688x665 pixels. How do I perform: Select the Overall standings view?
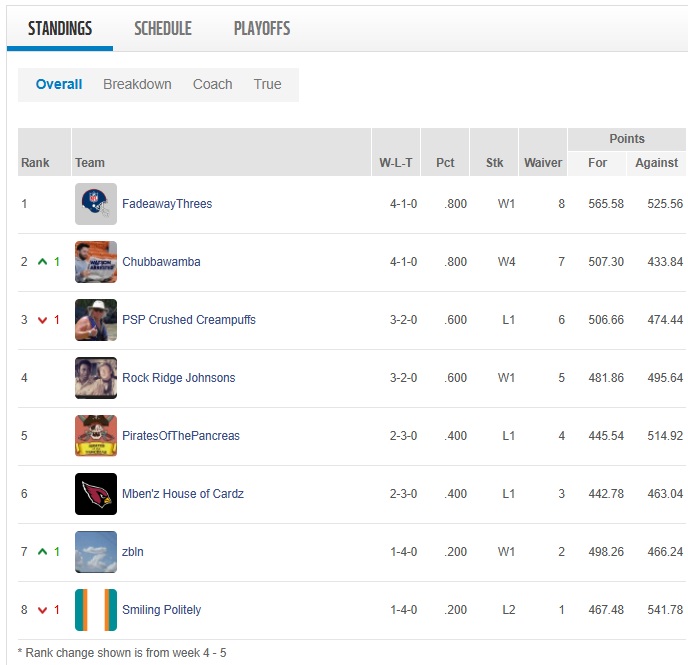point(59,85)
